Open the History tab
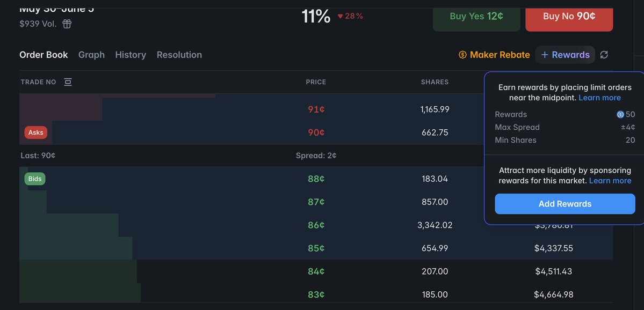The image size is (644, 310). [131, 55]
